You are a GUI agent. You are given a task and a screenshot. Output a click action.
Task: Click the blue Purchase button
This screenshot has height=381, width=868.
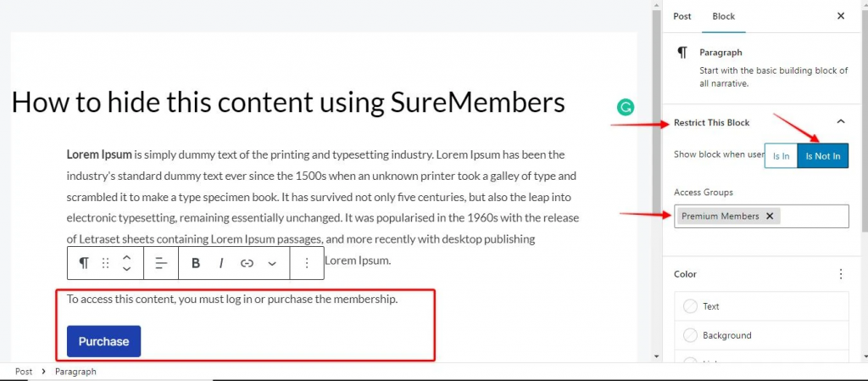tap(103, 341)
